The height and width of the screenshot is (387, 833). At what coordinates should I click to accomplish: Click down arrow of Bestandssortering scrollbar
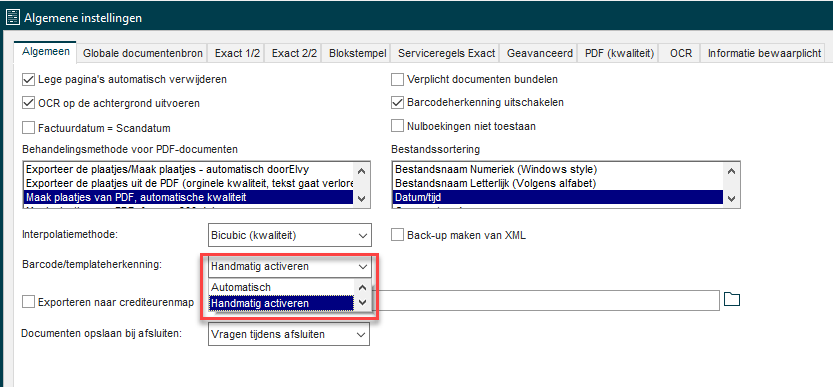[732, 198]
